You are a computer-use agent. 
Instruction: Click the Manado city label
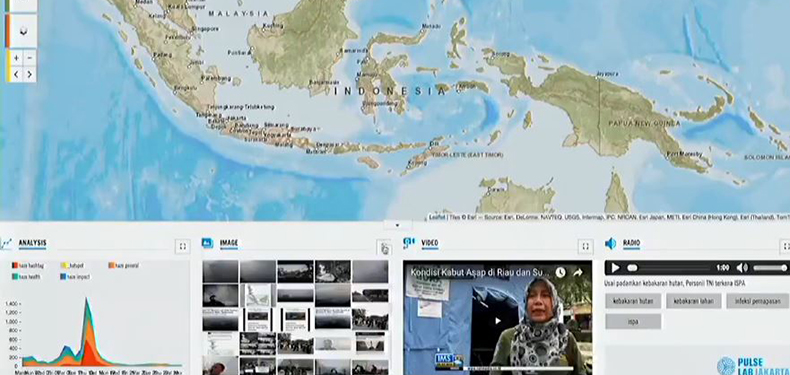pos(431,26)
